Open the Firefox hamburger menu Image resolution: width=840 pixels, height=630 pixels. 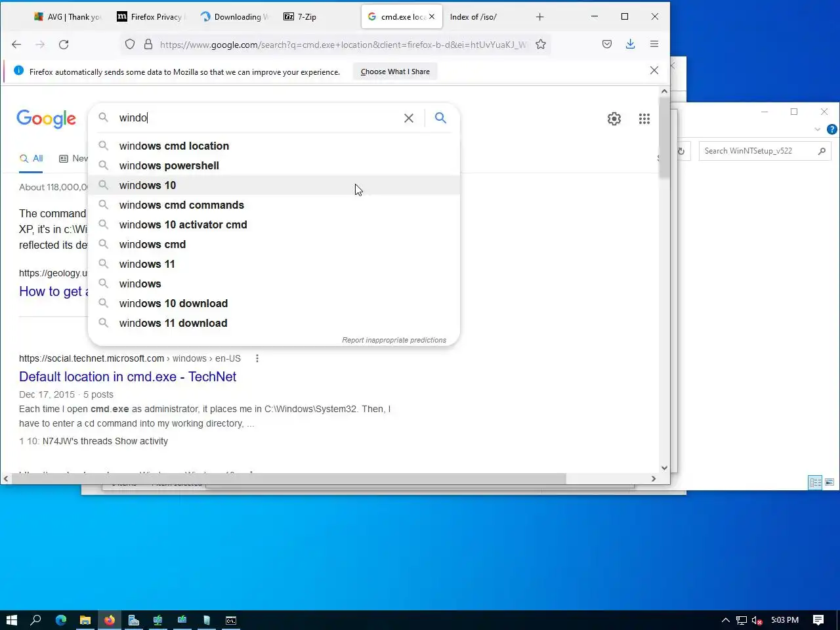(x=654, y=44)
